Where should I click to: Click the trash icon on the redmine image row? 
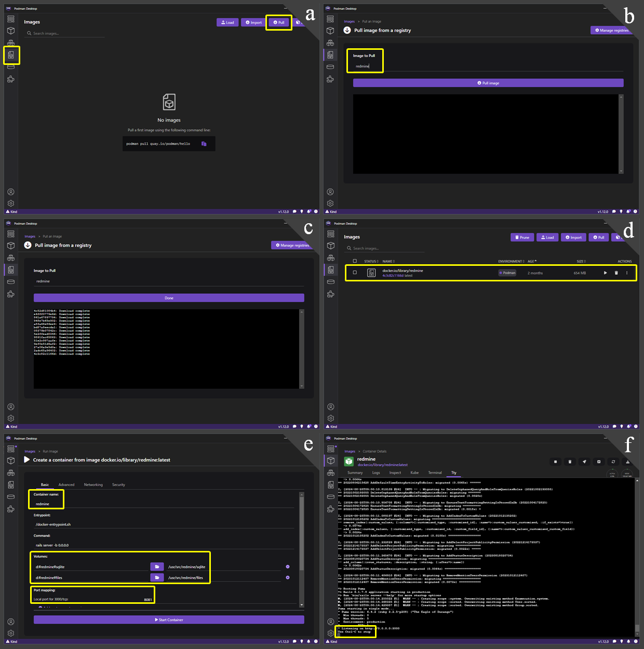point(616,273)
